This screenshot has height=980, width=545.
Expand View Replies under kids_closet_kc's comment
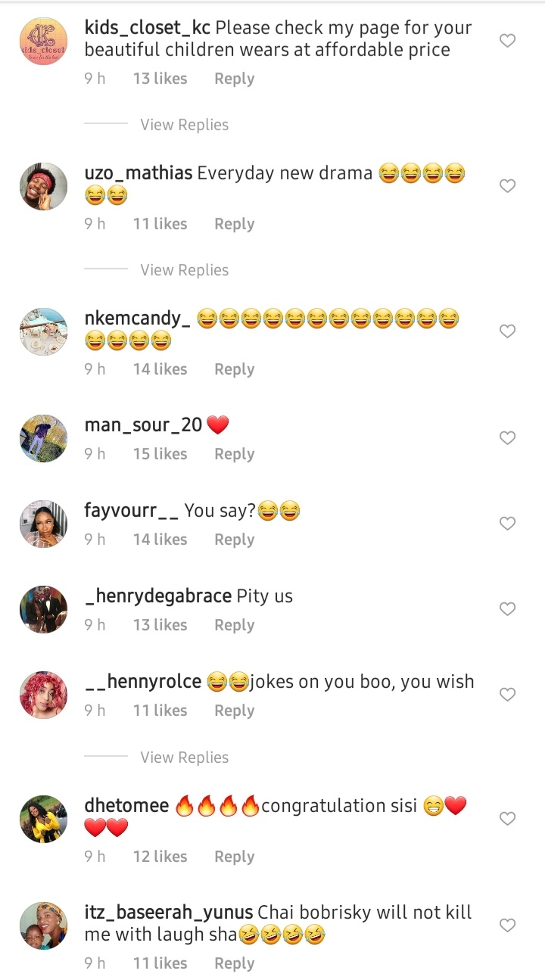coord(184,125)
